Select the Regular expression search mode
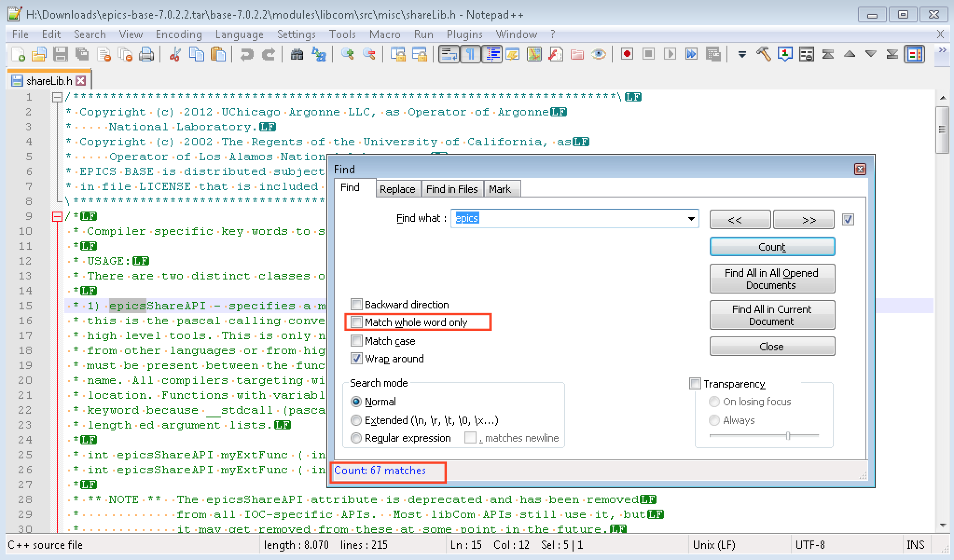This screenshot has height=560, width=954. 356,438
